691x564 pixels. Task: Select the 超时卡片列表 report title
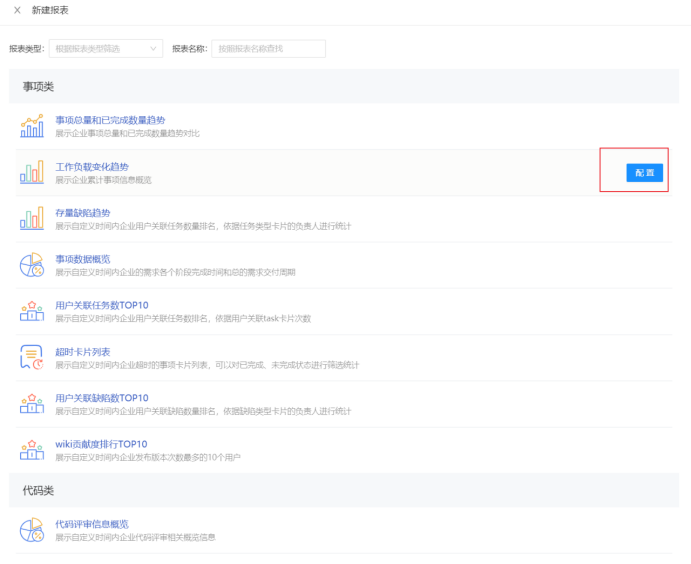pyautogui.click(x=83, y=352)
